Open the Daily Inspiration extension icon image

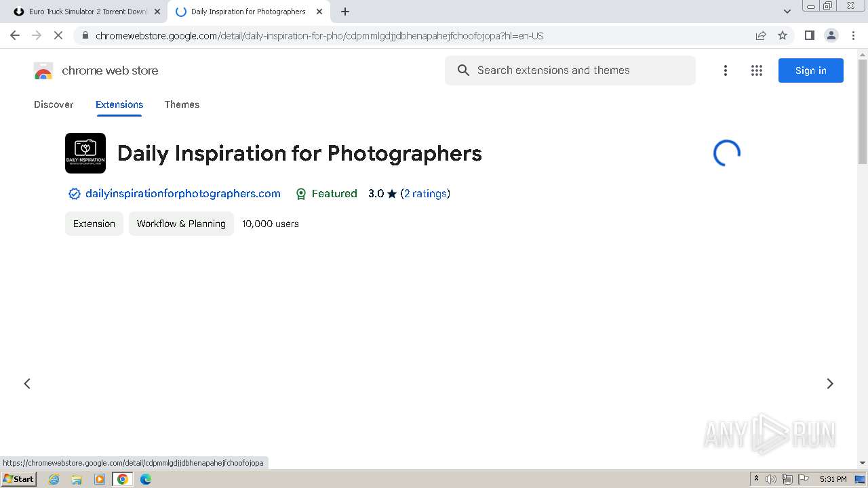coord(85,153)
